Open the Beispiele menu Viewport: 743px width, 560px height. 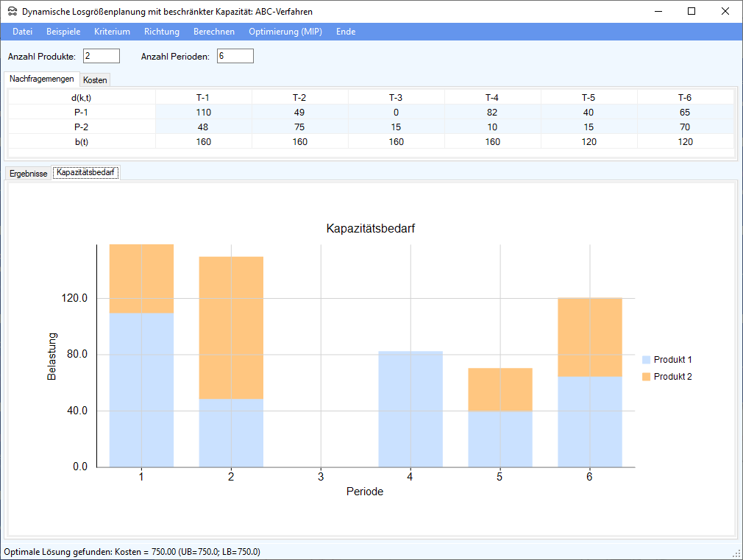(x=63, y=32)
